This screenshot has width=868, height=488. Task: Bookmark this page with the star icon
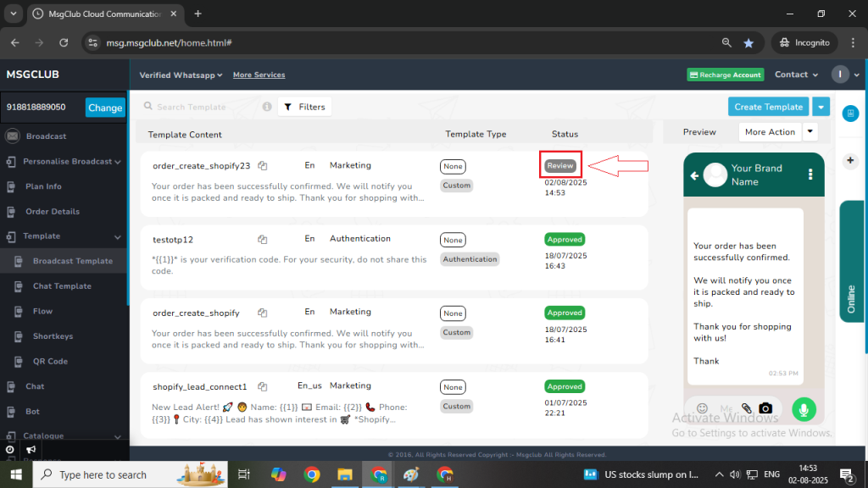748,42
